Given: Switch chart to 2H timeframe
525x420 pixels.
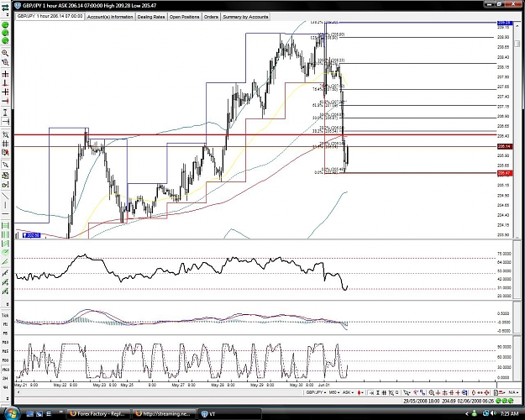Looking at the screenshot, I should pos(5,378).
